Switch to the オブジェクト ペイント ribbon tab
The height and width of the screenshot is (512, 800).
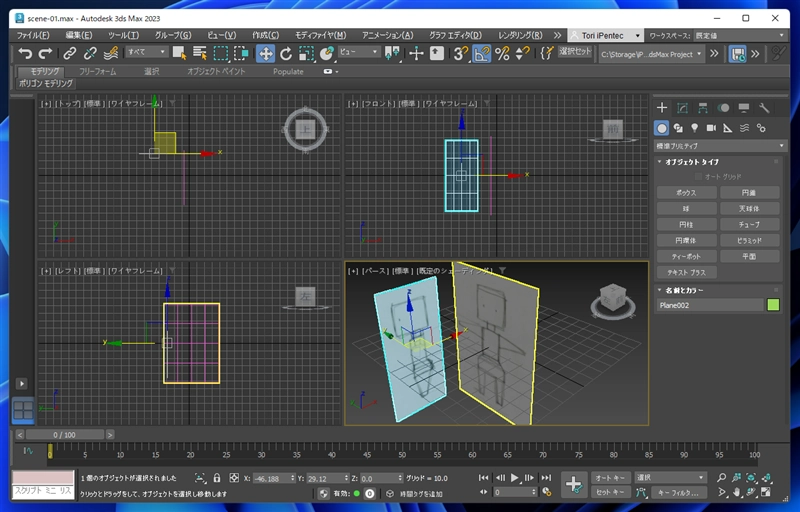[216, 71]
